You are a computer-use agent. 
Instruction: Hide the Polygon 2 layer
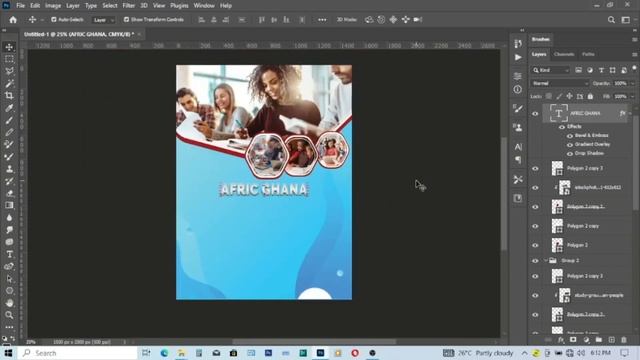pos(535,245)
